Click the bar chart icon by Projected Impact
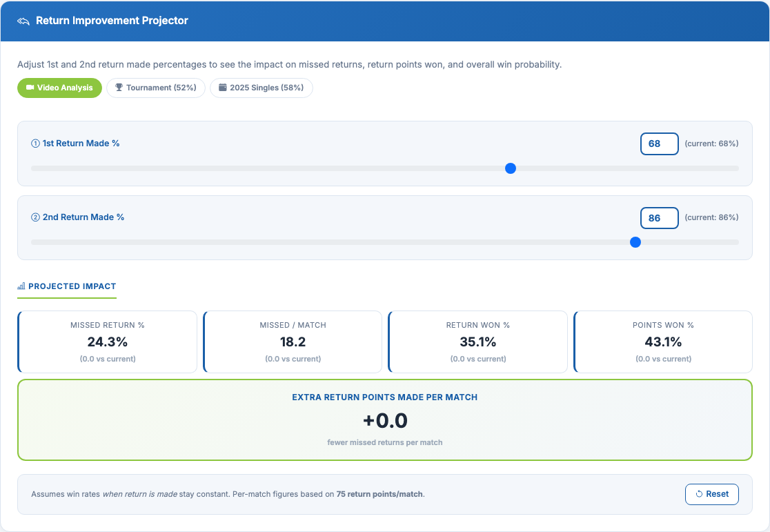 click(x=21, y=286)
